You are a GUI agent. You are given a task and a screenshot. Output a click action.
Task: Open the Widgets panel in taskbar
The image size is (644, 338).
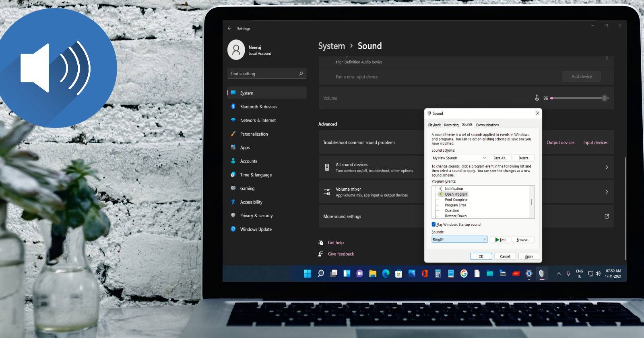[347, 274]
